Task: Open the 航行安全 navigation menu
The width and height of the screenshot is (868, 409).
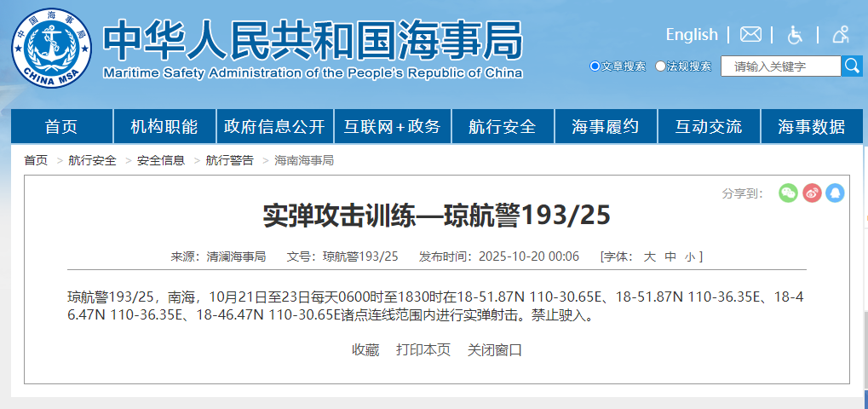Action: [x=502, y=127]
